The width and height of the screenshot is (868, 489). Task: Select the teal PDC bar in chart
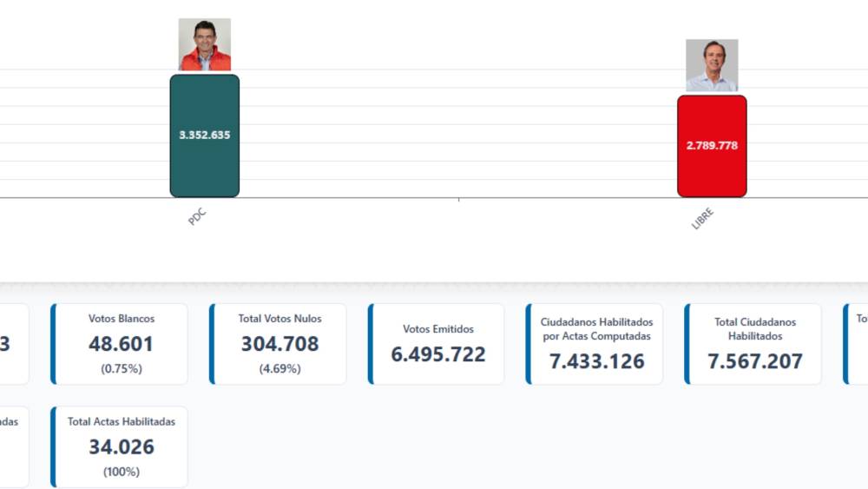coord(205,135)
